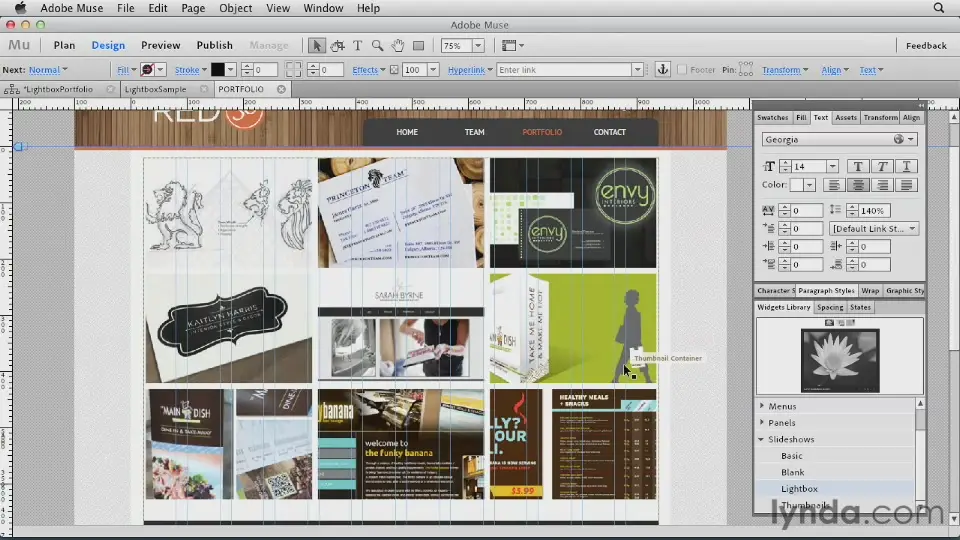Click the Fill color swatch
Viewport: 960px width, 540px height.
[x=147, y=70]
